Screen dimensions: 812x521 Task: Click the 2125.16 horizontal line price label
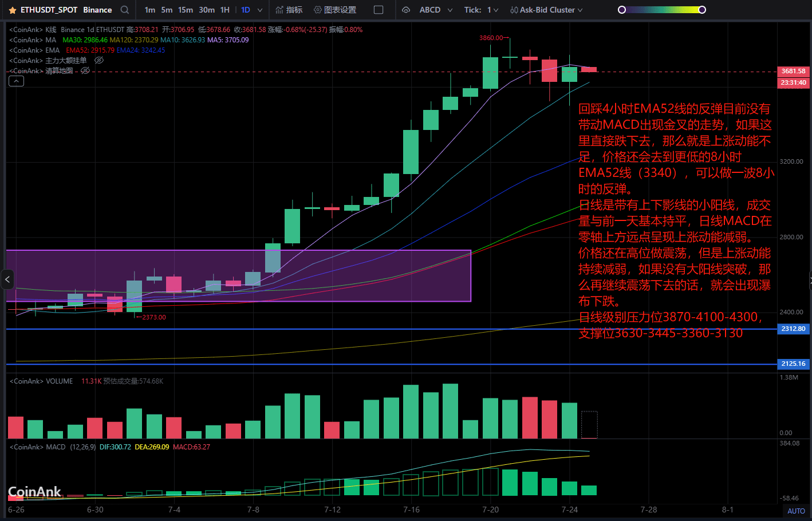[x=793, y=364]
